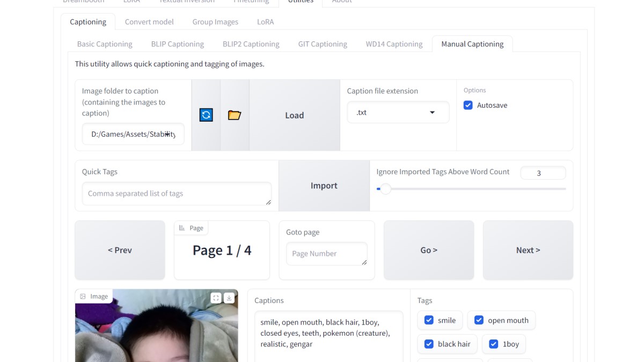644x362 pixels.
Task: Switch to the Captioning tab
Action: (88, 22)
